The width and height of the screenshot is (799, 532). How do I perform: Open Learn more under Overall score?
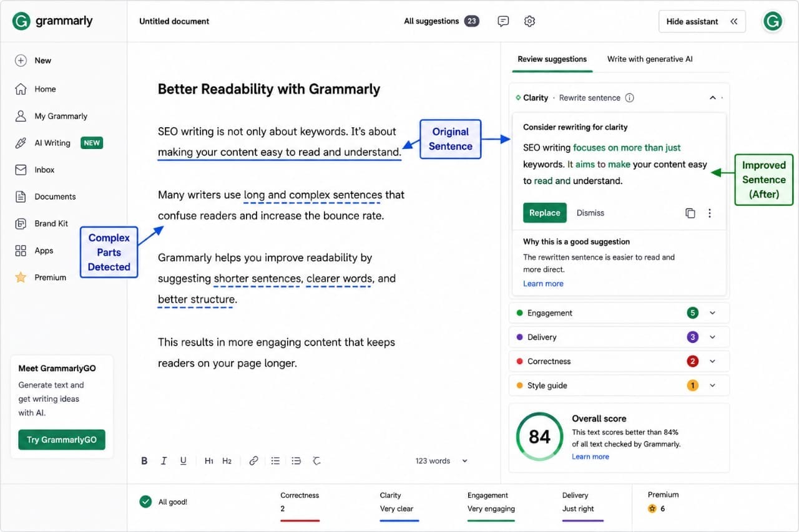coord(591,457)
